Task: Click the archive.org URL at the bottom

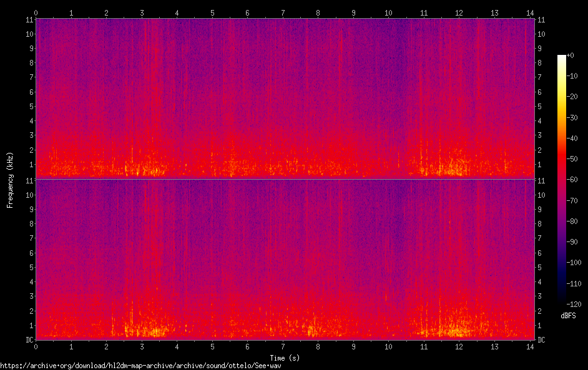Action: 140,366
